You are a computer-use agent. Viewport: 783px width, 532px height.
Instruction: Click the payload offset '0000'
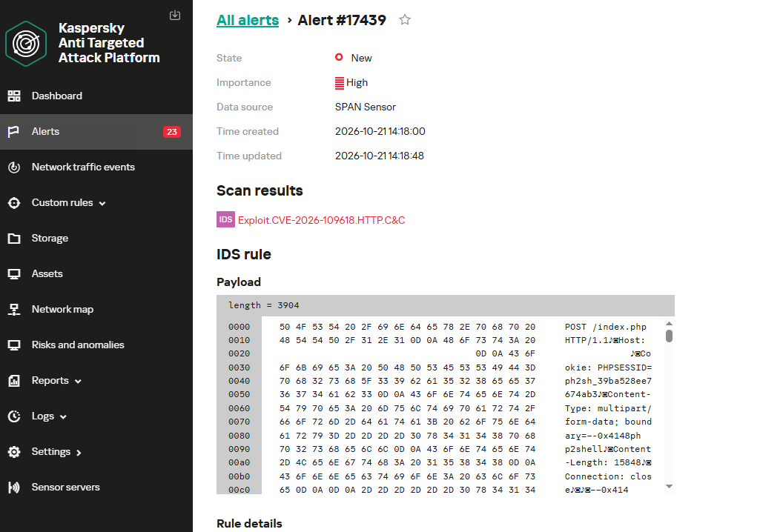coord(239,327)
